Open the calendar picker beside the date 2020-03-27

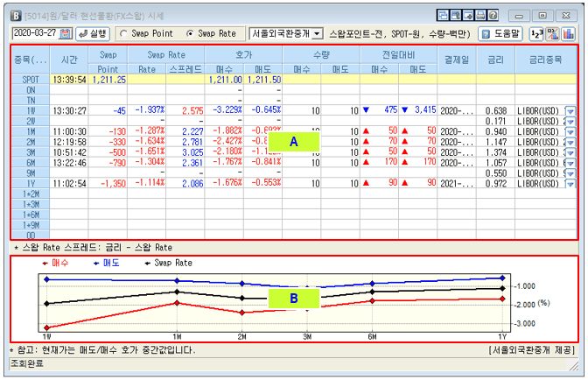point(66,33)
